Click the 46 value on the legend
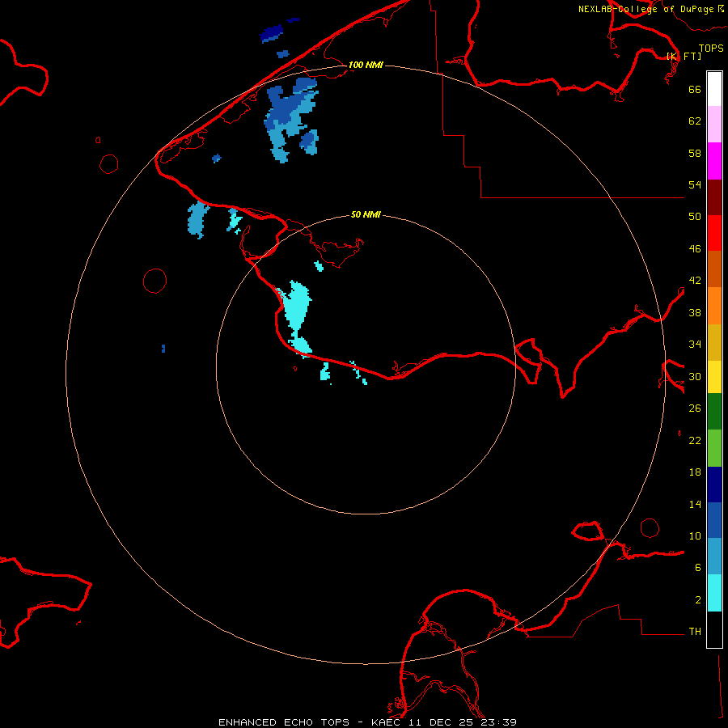The width and height of the screenshot is (728, 728). (695, 249)
